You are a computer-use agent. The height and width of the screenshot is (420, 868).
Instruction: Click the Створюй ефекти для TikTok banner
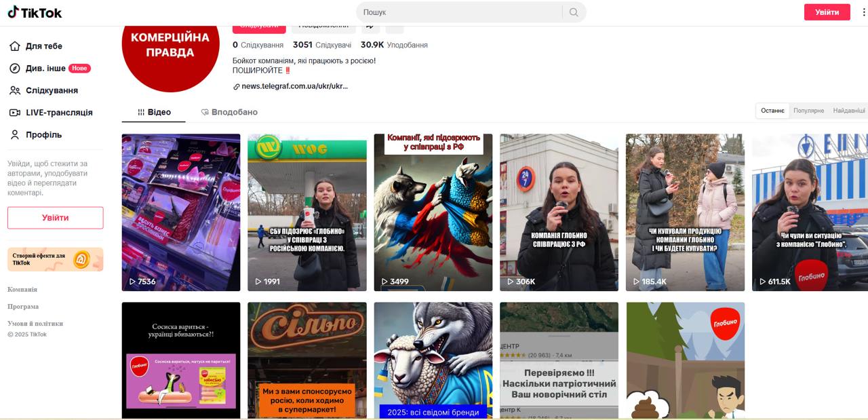click(55, 259)
